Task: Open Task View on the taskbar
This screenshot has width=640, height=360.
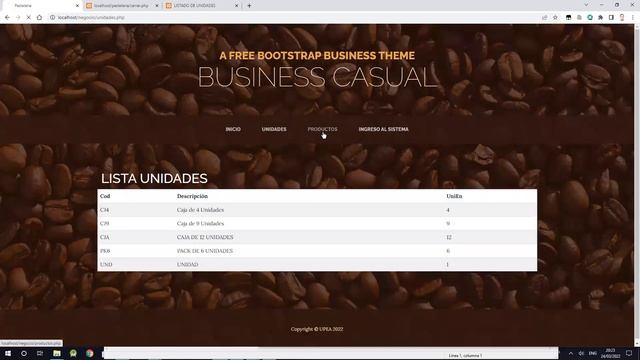Action: coord(40,353)
